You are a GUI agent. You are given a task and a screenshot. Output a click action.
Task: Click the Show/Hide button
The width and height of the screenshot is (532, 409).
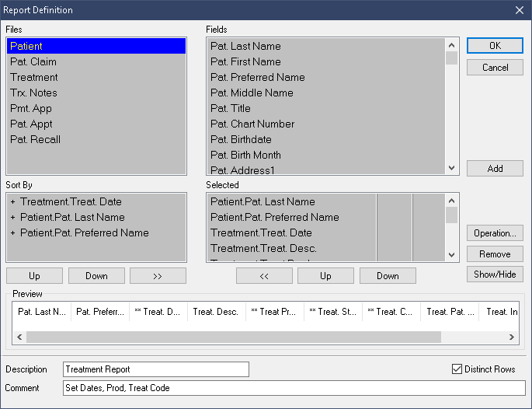click(495, 274)
